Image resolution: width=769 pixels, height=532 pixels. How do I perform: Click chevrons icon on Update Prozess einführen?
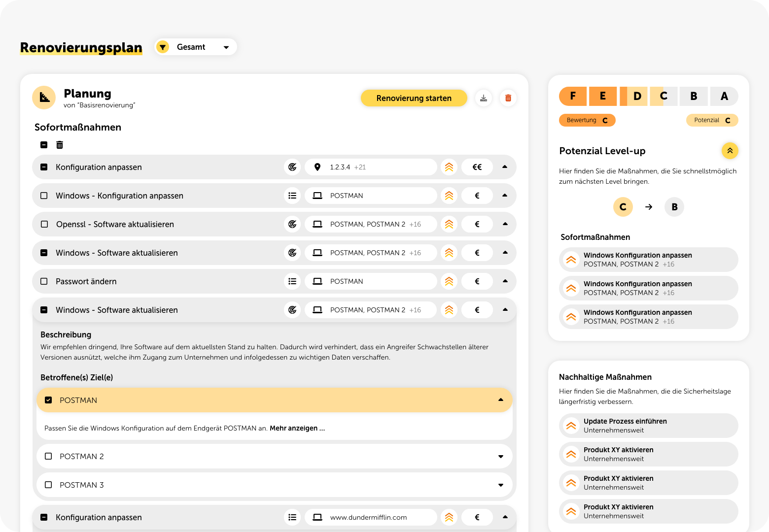click(x=571, y=426)
